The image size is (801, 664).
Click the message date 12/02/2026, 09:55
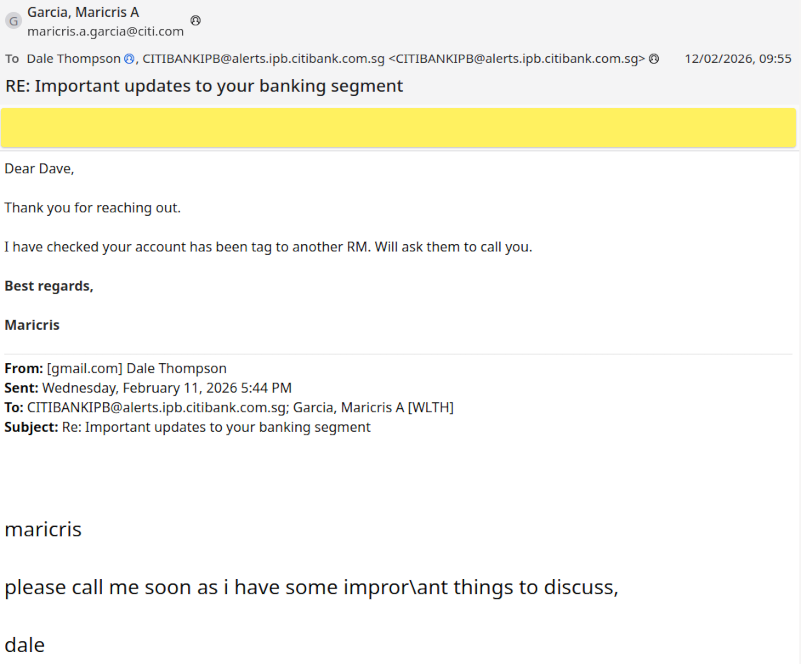(x=737, y=59)
